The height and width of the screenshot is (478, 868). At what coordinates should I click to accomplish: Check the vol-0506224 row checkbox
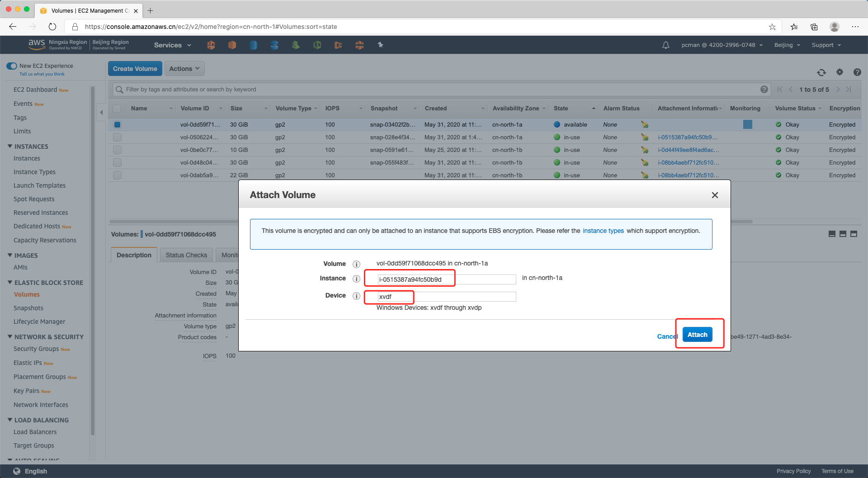coord(117,137)
